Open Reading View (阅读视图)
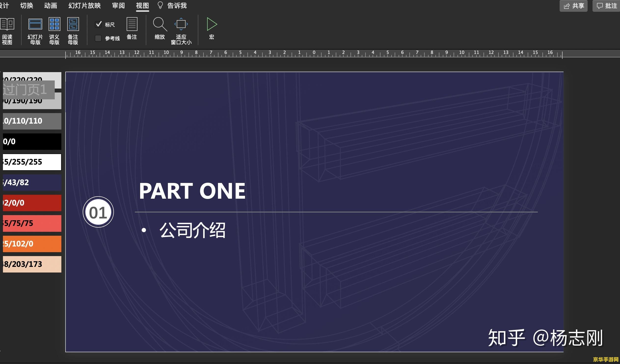 pyautogui.click(x=7, y=31)
